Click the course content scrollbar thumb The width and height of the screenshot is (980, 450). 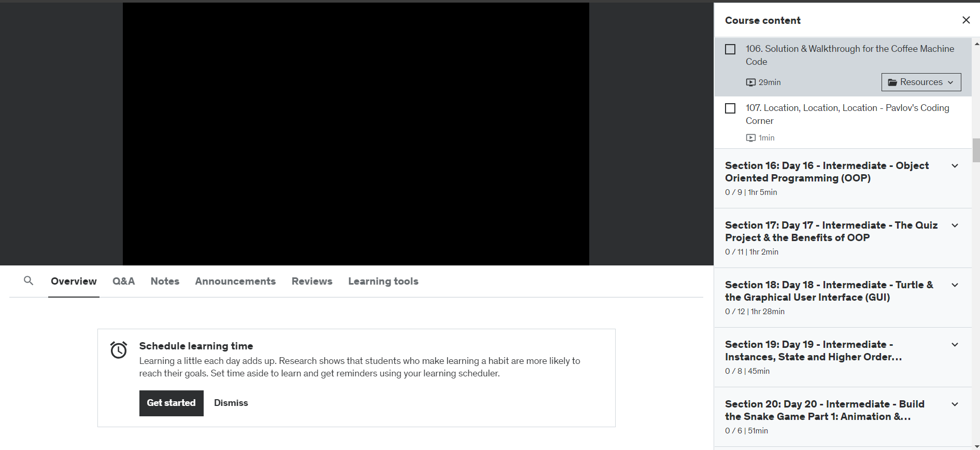point(976,150)
